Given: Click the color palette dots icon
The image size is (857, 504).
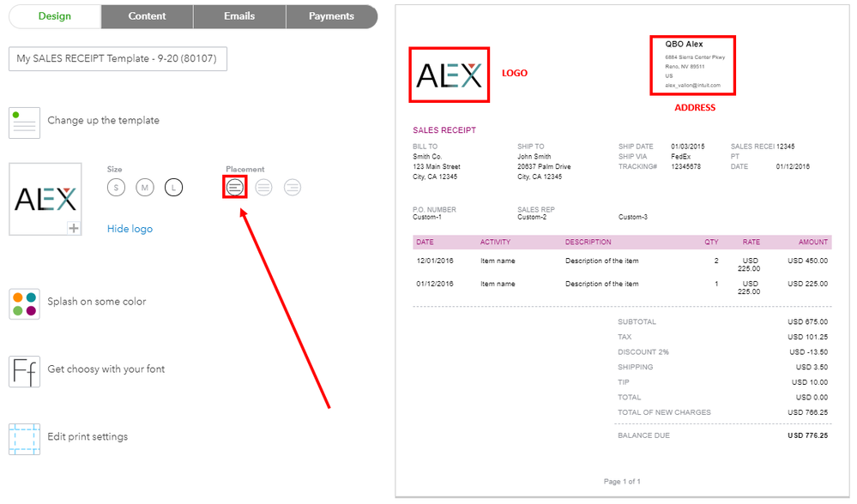Looking at the screenshot, I should click(x=24, y=303).
